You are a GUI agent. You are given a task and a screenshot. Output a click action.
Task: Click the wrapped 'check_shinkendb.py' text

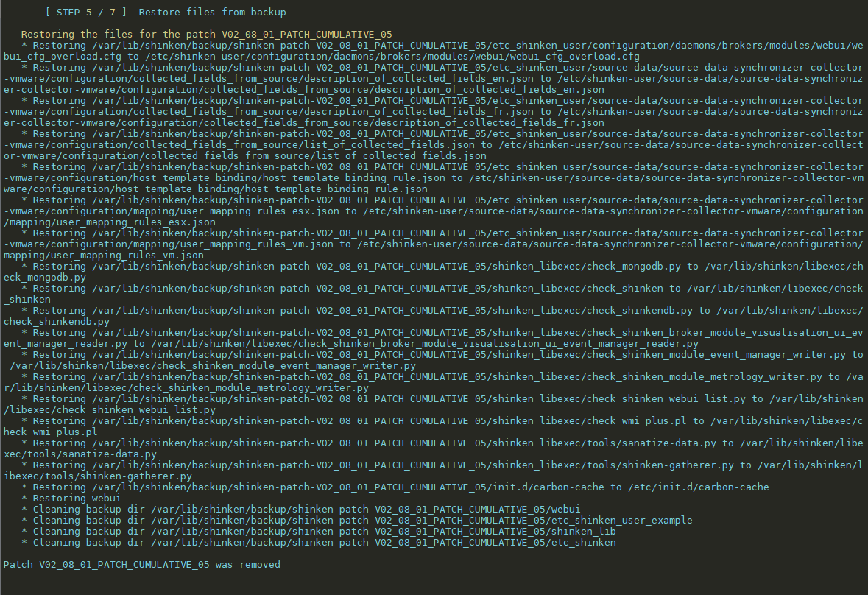[57, 322]
